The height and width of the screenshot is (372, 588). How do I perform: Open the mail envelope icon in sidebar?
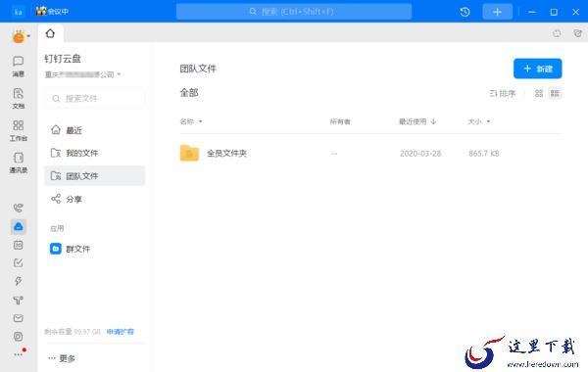[x=18, y=318]
